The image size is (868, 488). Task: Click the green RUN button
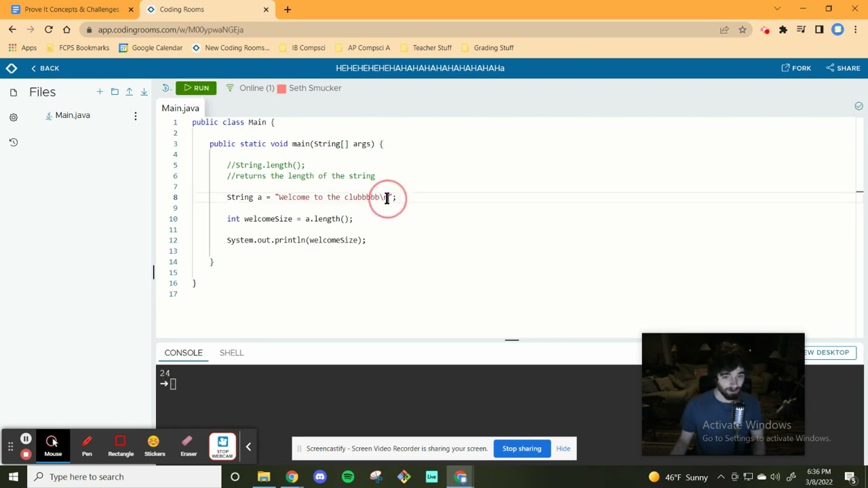pyautogui.click(x=196, y=88)
